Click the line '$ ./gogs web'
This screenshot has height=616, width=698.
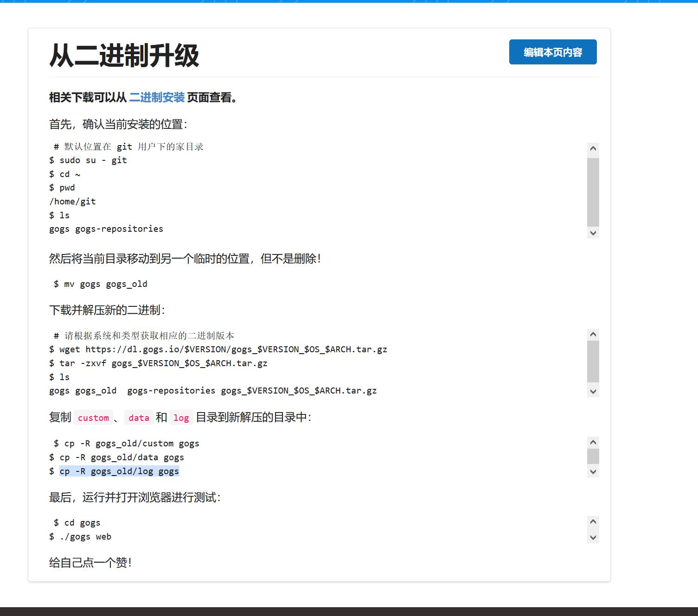(x=80, y=537)
